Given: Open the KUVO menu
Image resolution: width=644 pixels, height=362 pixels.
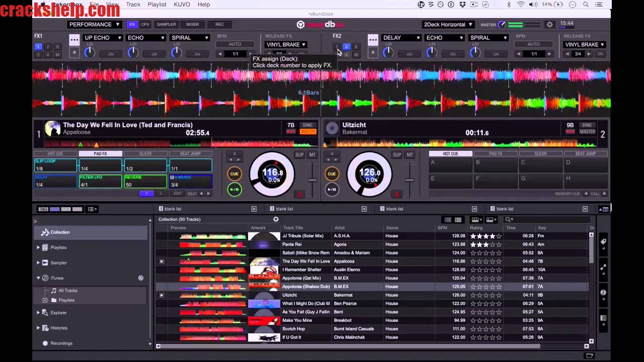Looking at the screenshot, I should click(182, 5).
